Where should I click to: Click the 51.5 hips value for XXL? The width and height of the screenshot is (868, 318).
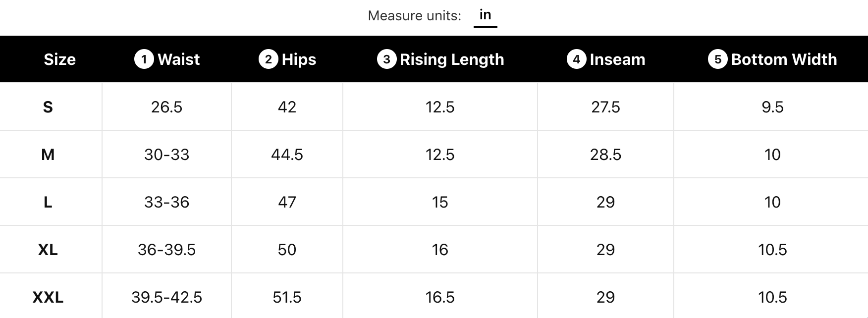287,297
